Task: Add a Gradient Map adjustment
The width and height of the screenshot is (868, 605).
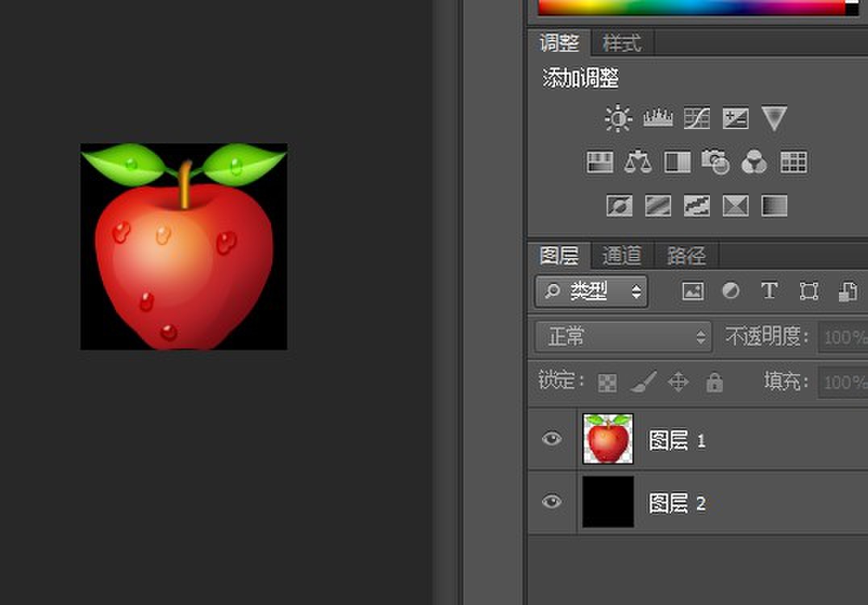Action: click(x=774, y=206)
